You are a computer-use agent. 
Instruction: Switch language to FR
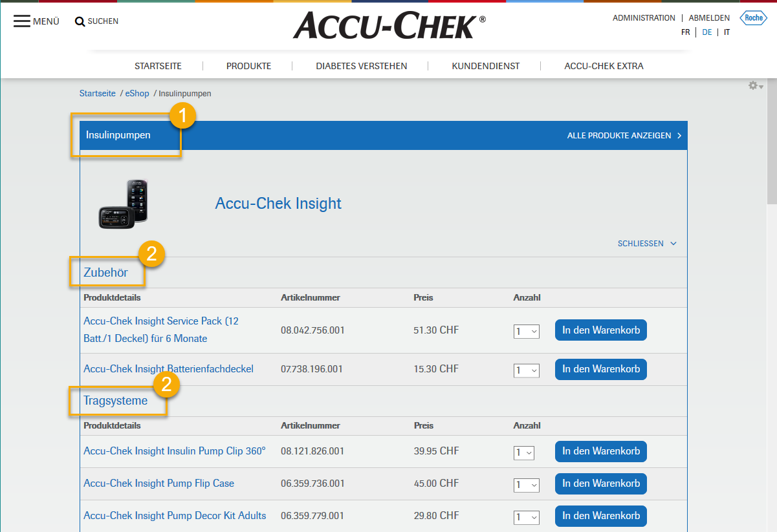click(686, 32)
